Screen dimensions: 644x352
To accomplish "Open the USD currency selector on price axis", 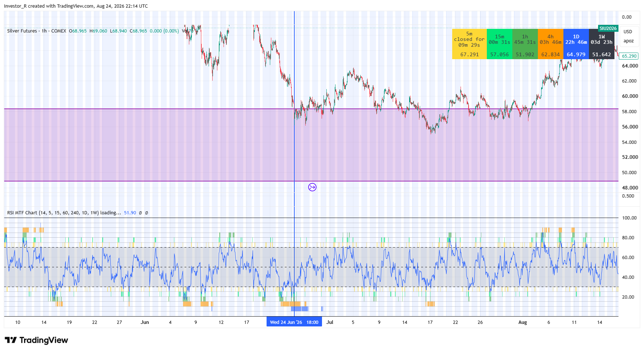I will point(628,32).
